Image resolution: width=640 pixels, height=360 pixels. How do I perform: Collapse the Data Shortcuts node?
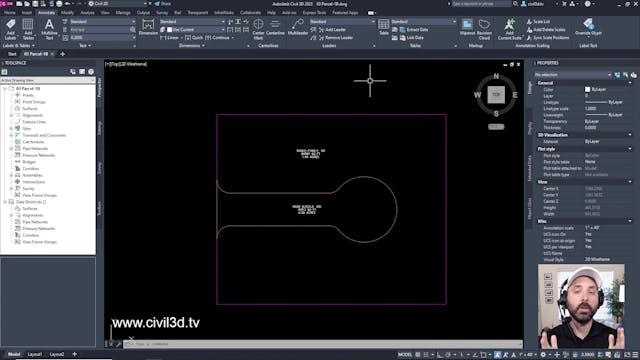click(4, 202)
